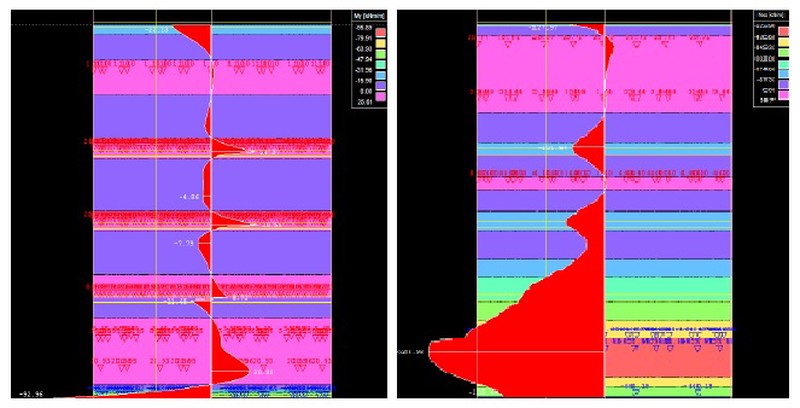
Task: Click the -1.78 moment label in left diagram
Action: [x=182, y=243]
